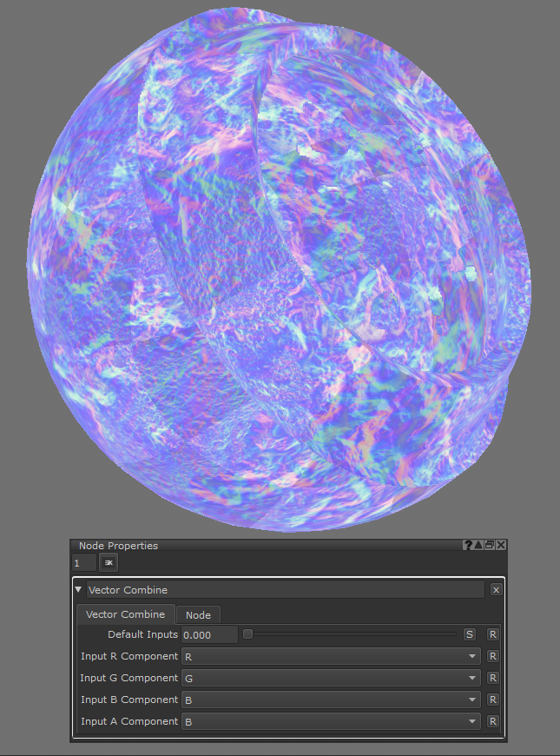
Task: Click the panel collapse triangle icon in title bar
Action: [x=478, y=545]
